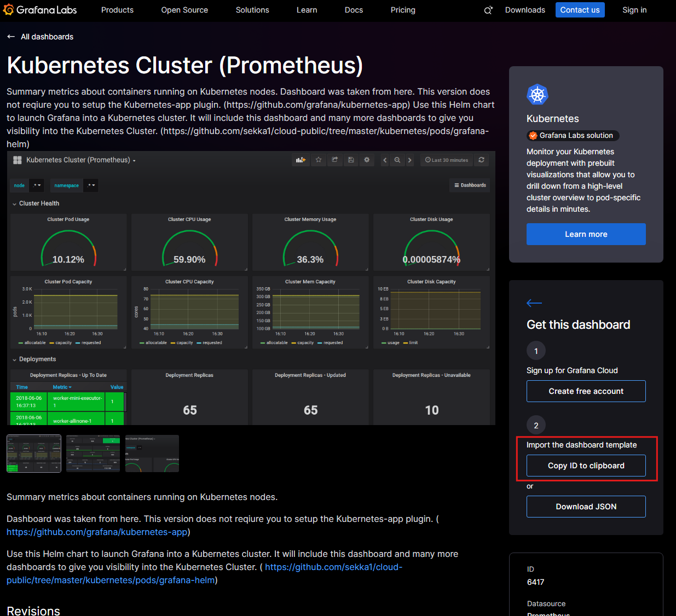Open the node variable dropdown in preview
Viewport: 676px width, 616px height.
[36, 185]
